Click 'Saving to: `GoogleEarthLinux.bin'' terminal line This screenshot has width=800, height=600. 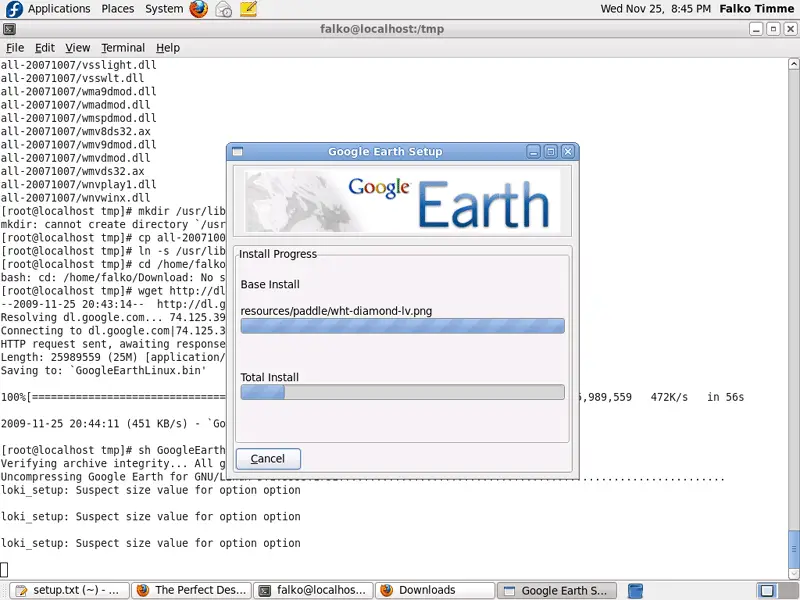click(x=104, y=370)
